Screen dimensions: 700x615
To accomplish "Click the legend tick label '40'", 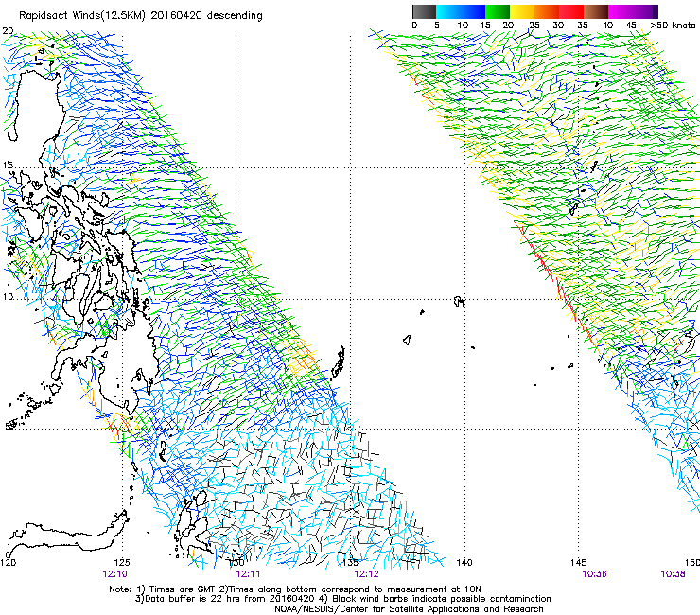I will (607, 26).
